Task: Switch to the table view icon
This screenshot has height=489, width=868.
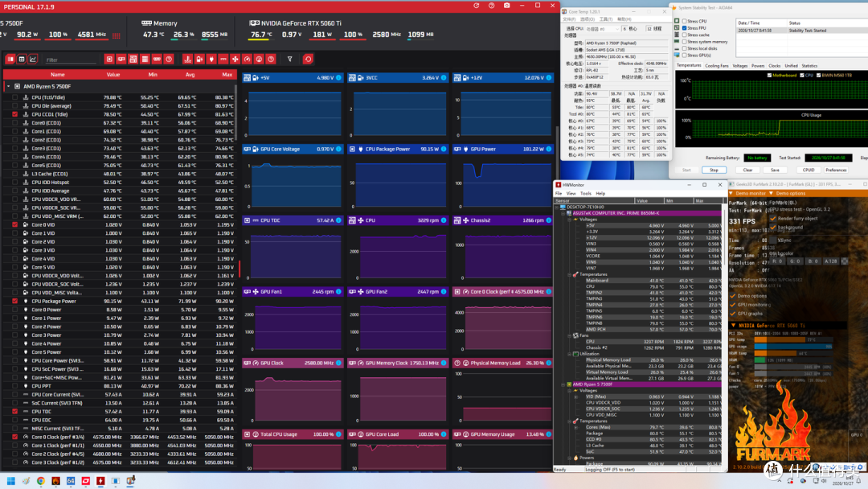Action: [x=22, y=60]
